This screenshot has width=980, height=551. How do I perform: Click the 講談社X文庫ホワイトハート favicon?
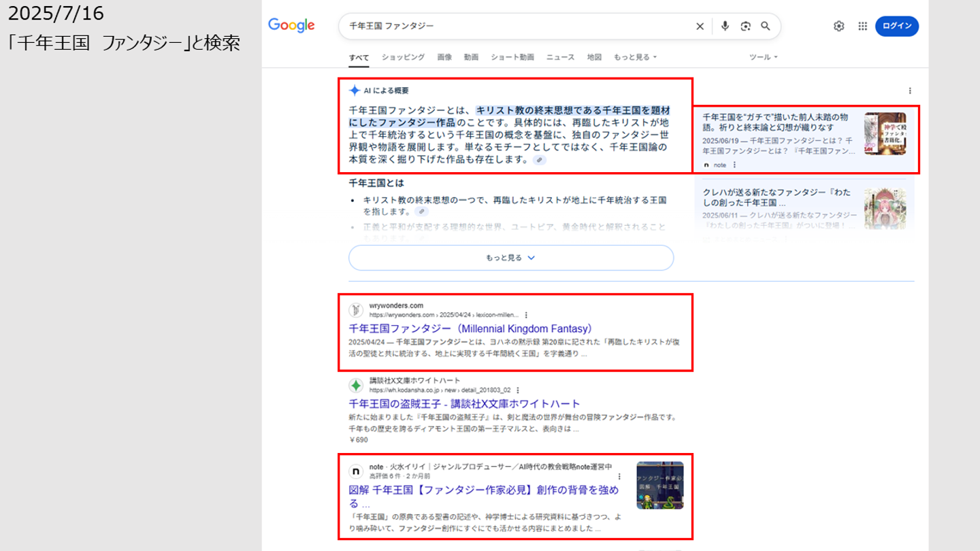tap(356, 385)
